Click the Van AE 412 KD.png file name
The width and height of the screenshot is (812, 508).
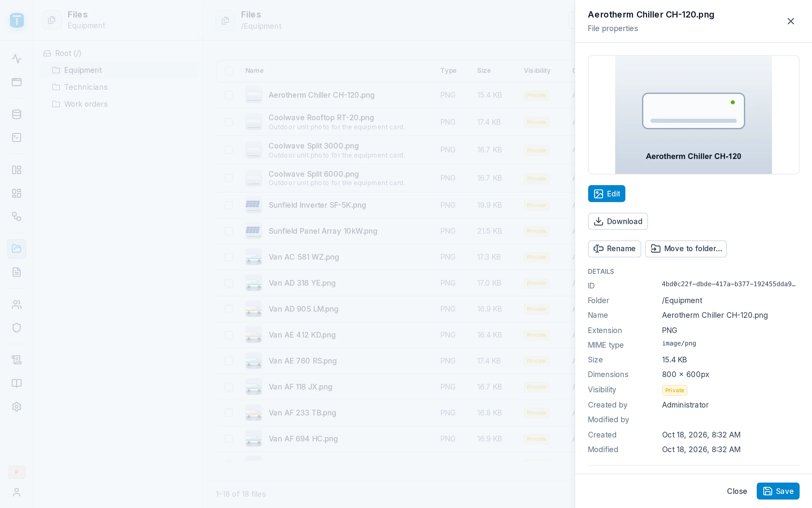(302, 335)
